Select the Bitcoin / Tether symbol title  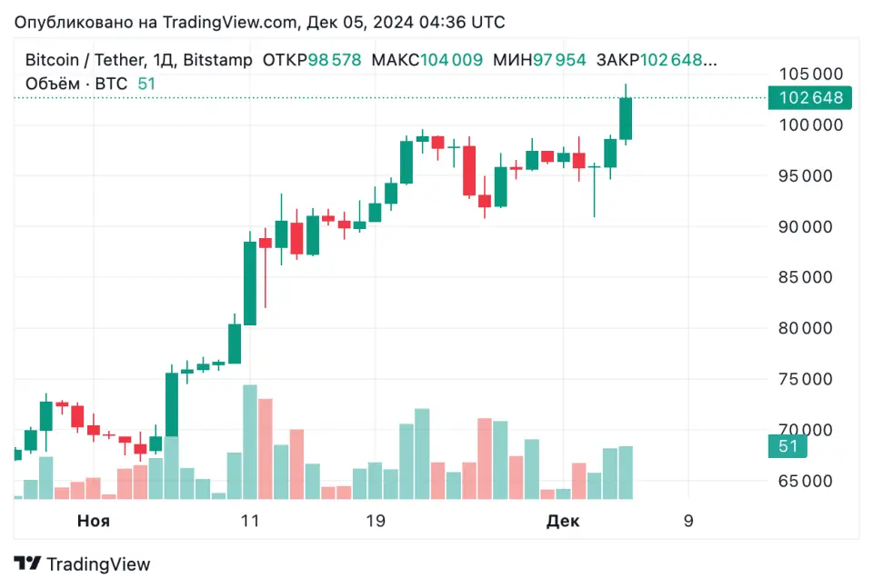(x=138, y=59)
